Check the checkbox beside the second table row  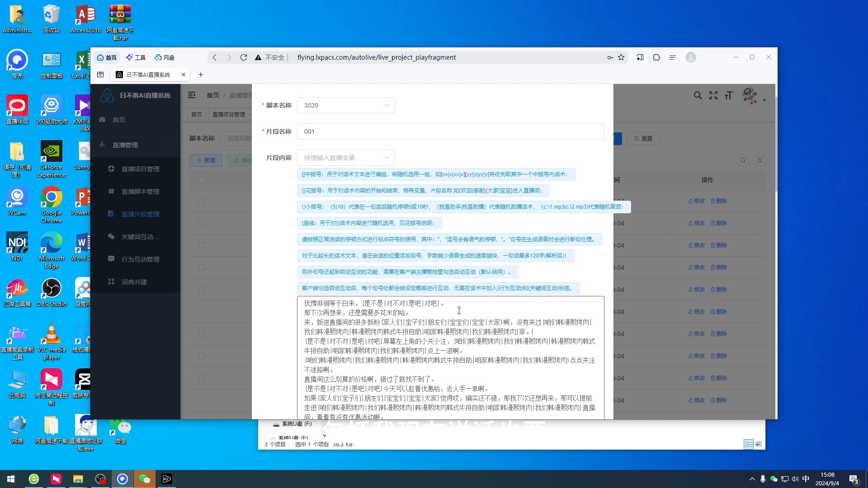[x=202, y=223]
